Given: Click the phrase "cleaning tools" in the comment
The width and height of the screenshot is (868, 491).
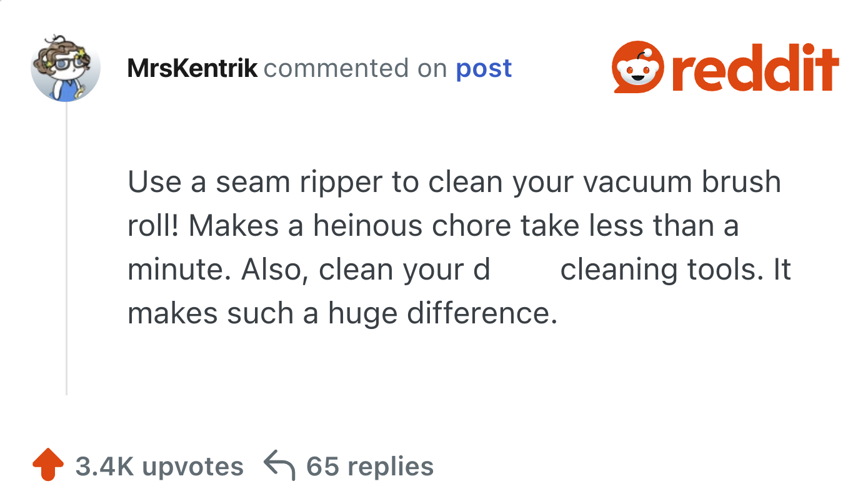Looking at the screenshot, I should 654,270.
